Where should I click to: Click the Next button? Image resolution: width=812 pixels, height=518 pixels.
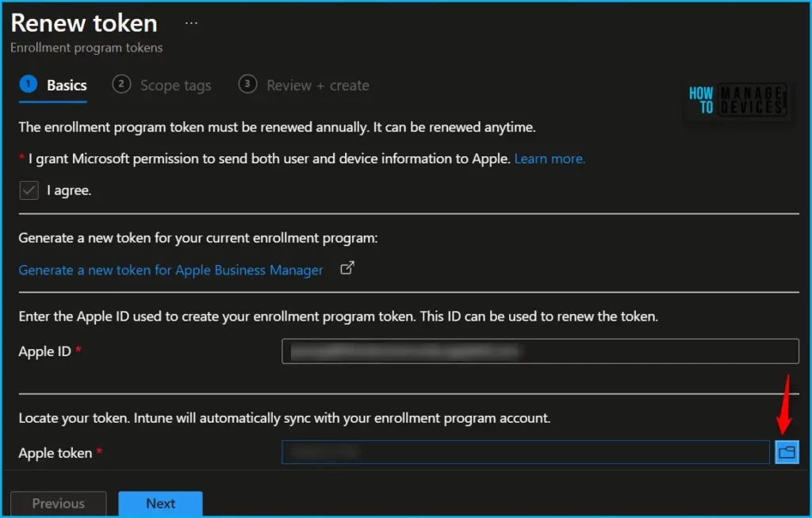[x=160, y=504]
